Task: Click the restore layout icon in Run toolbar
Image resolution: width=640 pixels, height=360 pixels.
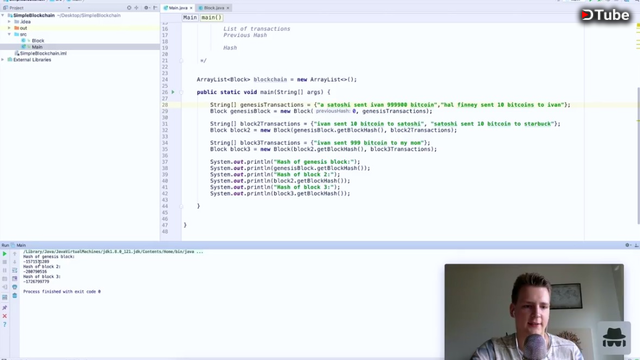Action: [x=5, y=297]
